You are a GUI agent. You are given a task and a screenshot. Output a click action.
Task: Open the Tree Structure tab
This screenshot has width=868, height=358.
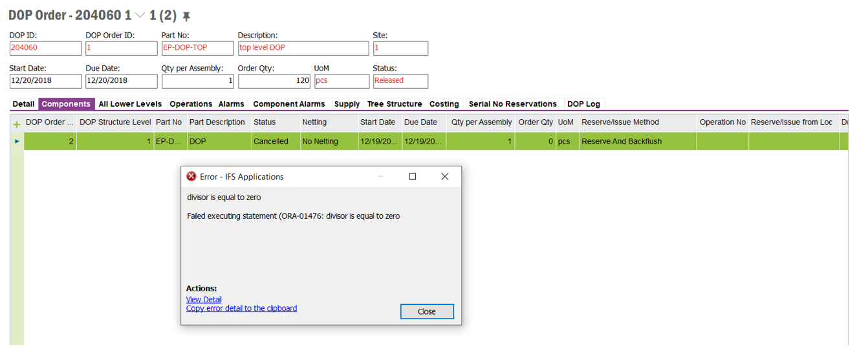coord(395,104)
